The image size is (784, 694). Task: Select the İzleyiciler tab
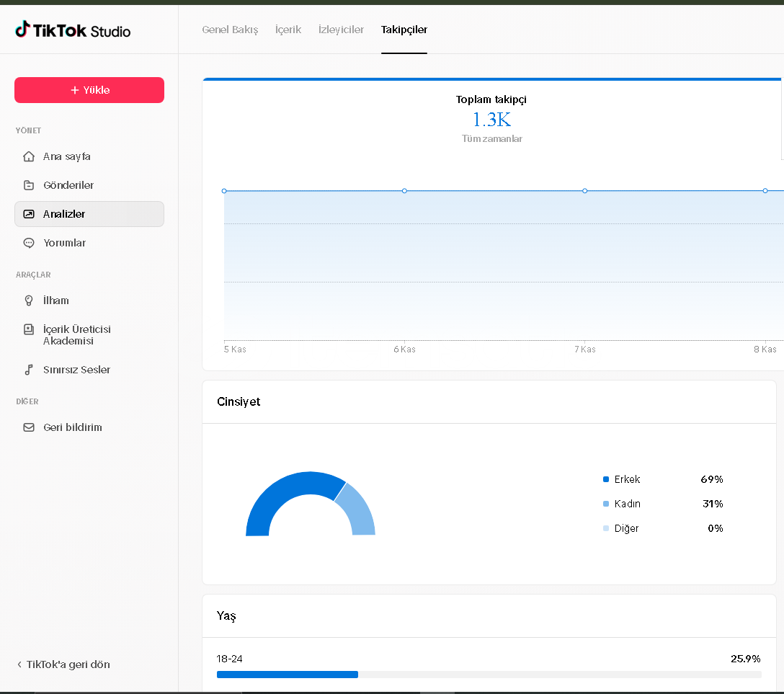tap(341, 30)
